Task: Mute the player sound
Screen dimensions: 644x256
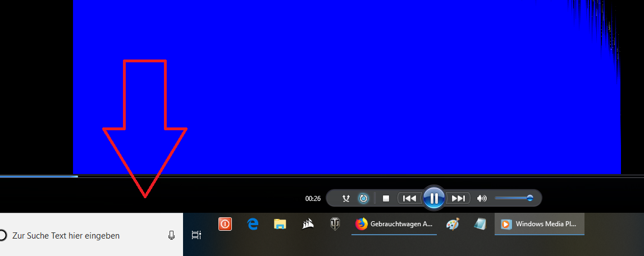Action: pos(481,199)
